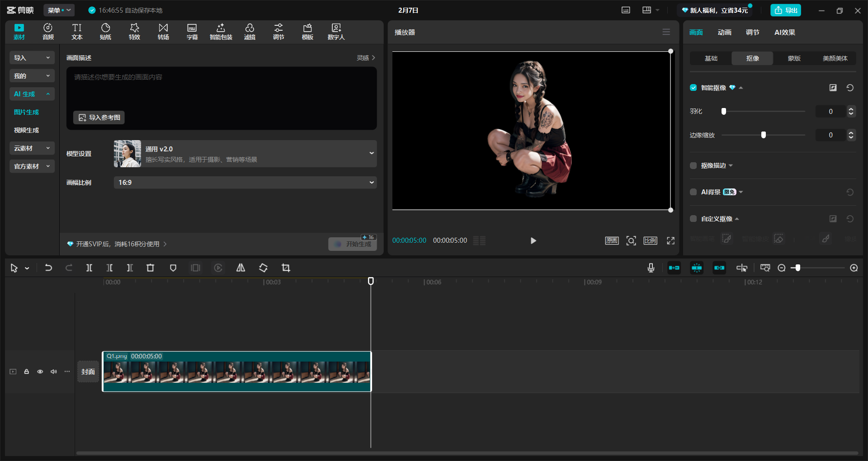This screenshot has height=461, width=868.
Task: Open the 滤镜 filters panel
Action: click(250, 32)
